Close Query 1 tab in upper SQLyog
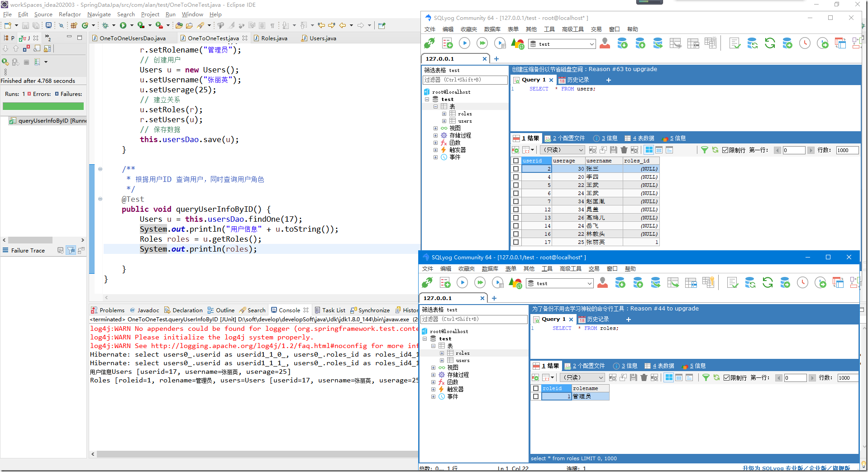 (551, 80)
